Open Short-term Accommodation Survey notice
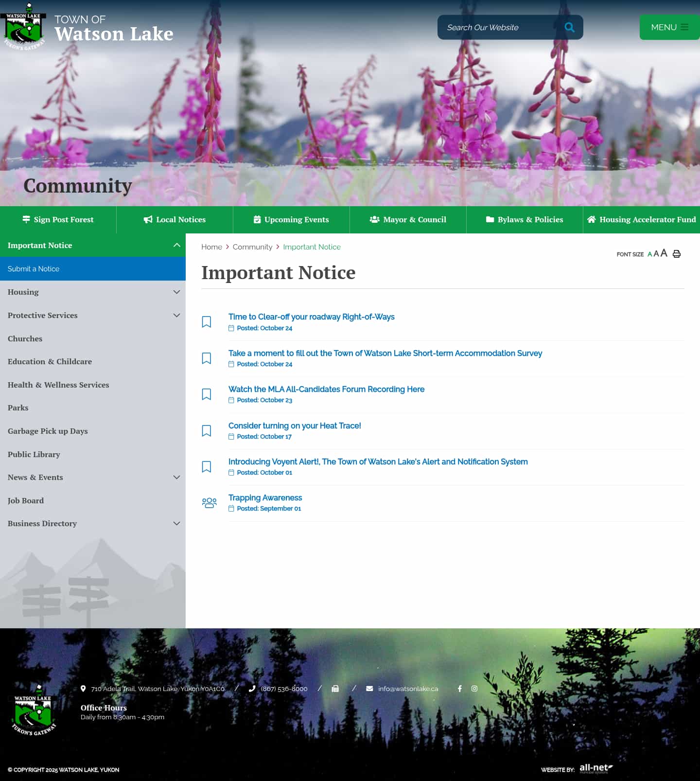The width and height of the screenshot is (700, 781). coord(385,354)
